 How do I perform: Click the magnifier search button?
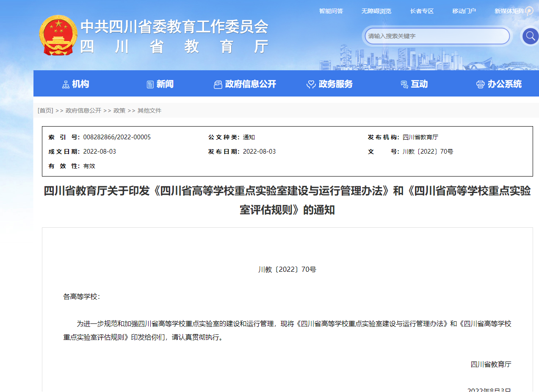530,36
